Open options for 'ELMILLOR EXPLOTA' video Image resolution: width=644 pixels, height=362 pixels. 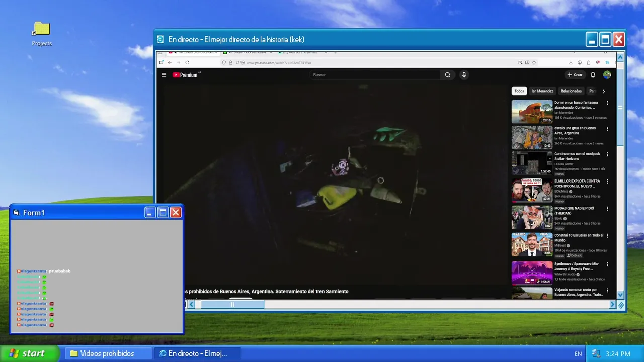607,182
